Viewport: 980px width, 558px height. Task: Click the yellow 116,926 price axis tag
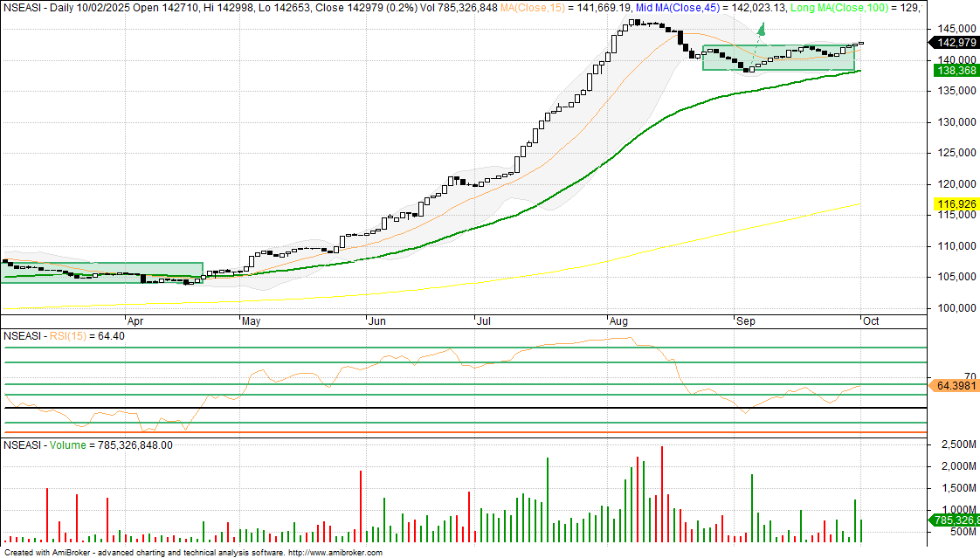click(956, 204)
